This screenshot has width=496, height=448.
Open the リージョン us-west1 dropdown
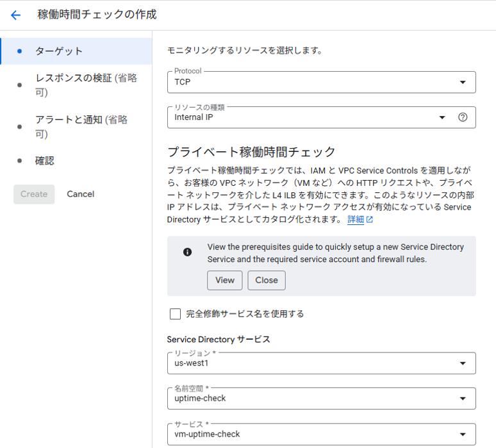coord(322,363)
